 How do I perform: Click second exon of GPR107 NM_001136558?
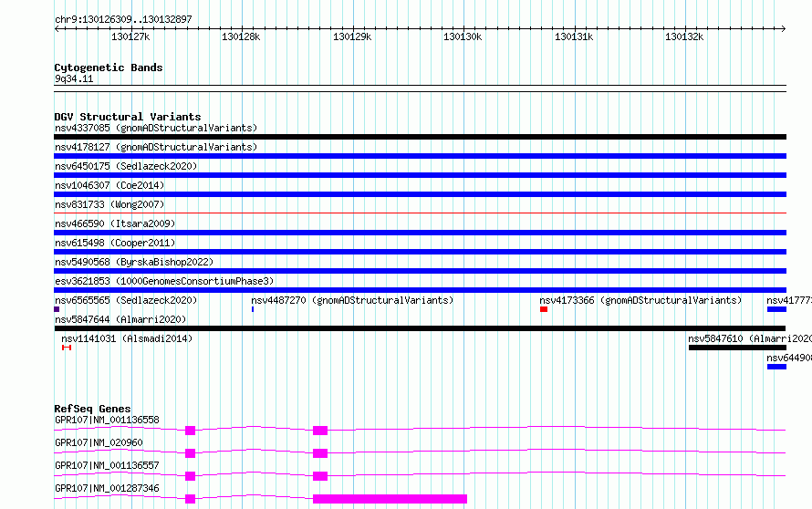point(320,431)
